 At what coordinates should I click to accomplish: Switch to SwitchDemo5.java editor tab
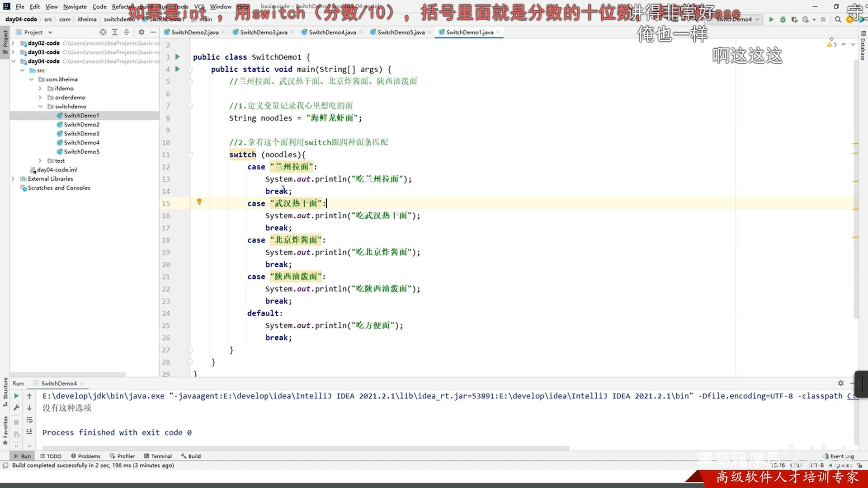point(401,32)
